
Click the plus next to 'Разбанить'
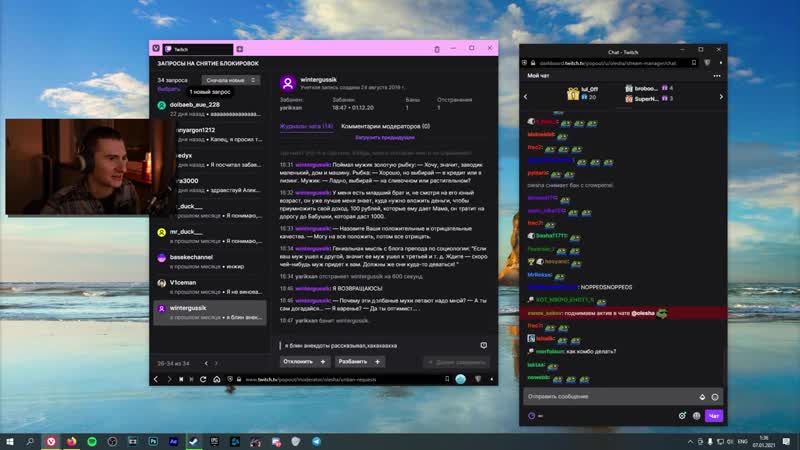(377, 361)
